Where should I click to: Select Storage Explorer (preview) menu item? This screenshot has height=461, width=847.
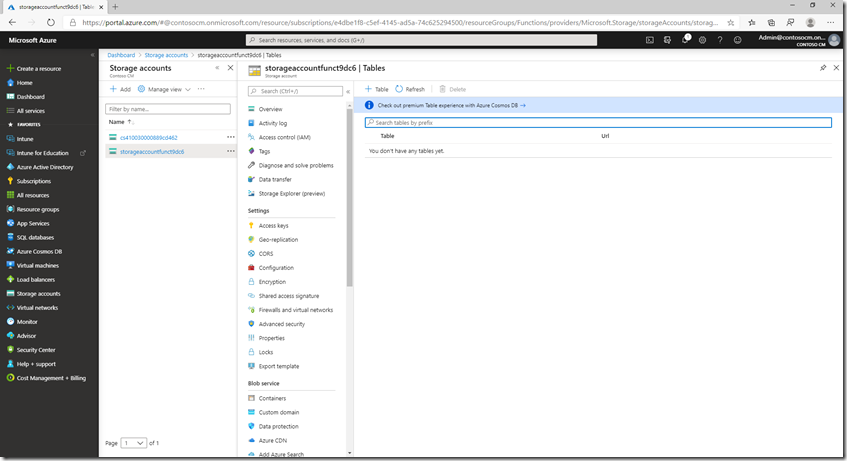click(x=292, y=193)
